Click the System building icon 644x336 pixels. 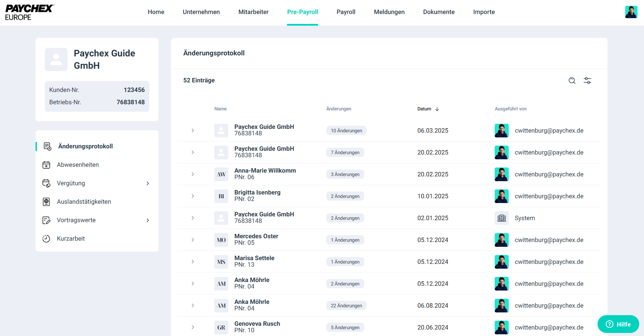tap(502, 218)
